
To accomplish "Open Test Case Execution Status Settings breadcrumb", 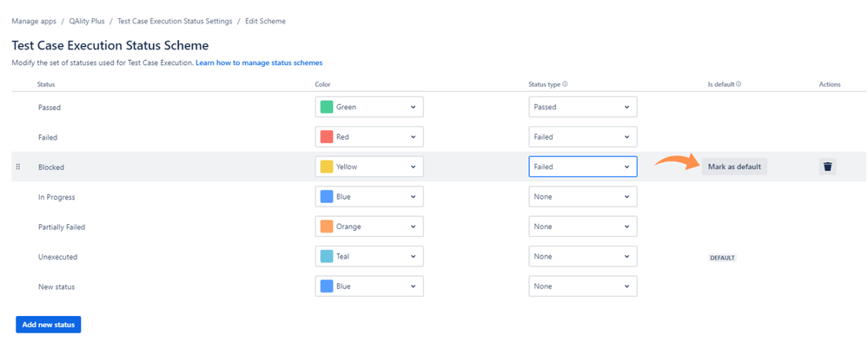I will pos(175,21).
